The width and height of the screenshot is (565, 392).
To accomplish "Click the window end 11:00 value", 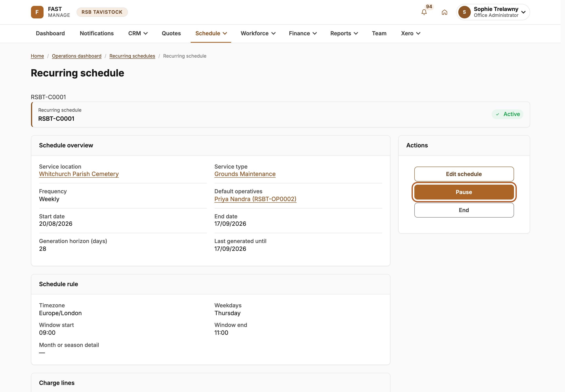I will (x=221, y=333).
